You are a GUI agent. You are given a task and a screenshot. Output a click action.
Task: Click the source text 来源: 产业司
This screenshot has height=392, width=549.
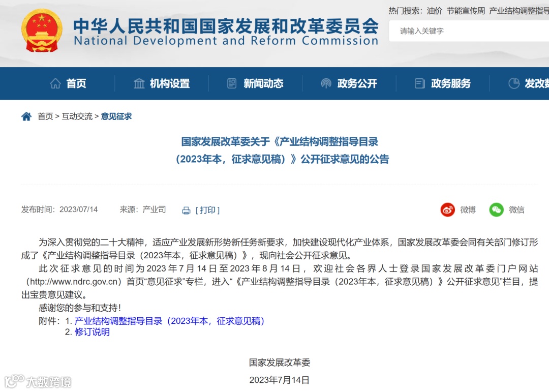pos(143,209)
